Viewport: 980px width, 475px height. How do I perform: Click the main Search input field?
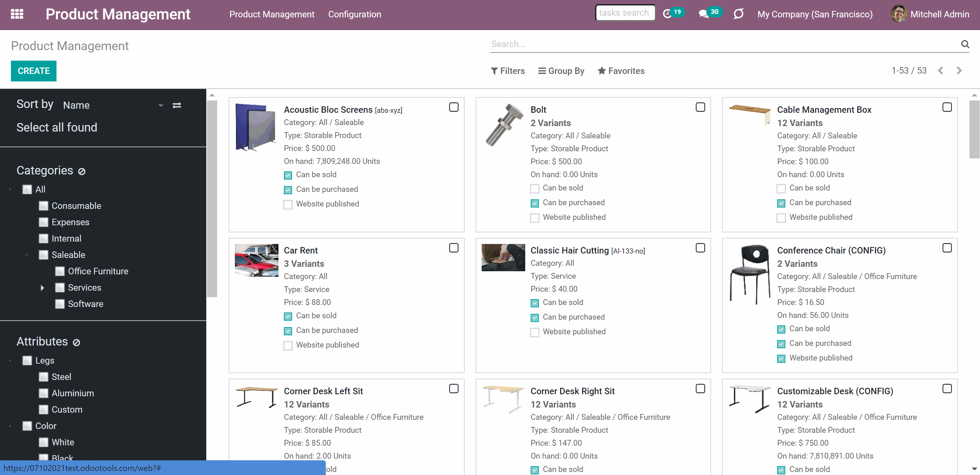pyautogui.click(x=725, y=44)
